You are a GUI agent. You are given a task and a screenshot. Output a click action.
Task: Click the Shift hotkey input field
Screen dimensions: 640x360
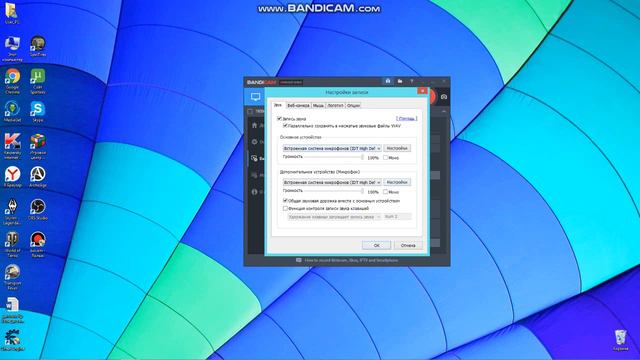click(x=397, y=217)
